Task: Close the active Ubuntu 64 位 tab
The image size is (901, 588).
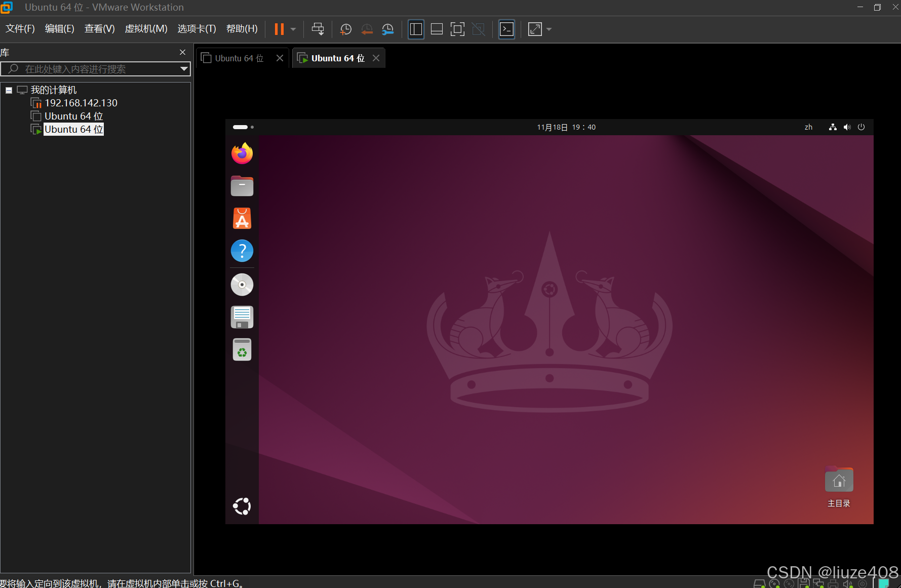Action: (376, 58)
